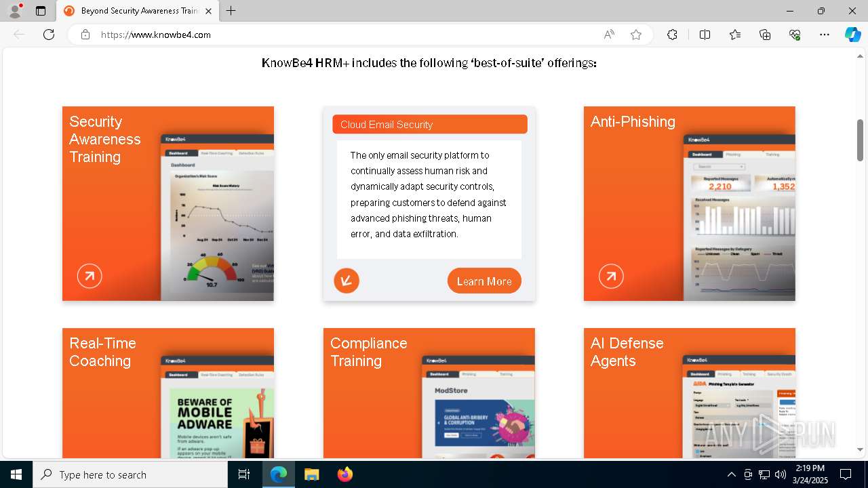Open the Copilot sidebar icon

(x=852, y=35)
